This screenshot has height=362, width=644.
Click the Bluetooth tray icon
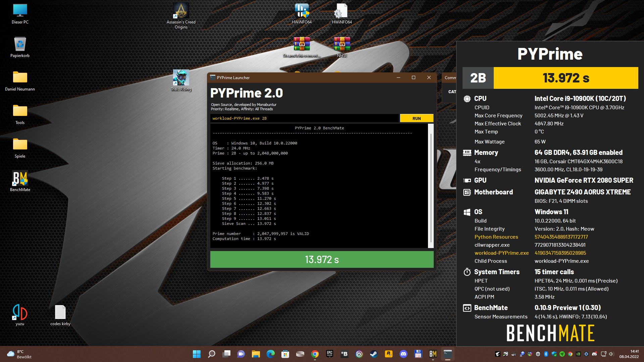[x=546, y=354]
